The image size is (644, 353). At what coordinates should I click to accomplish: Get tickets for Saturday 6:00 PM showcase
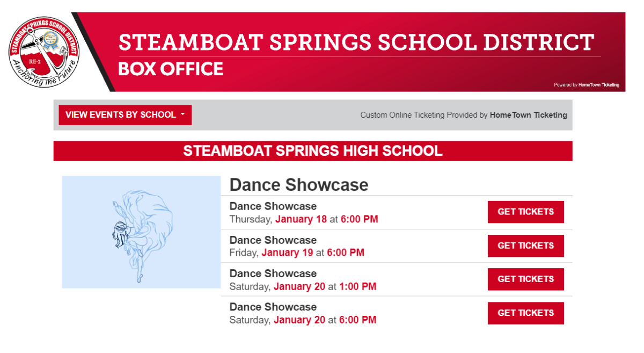[x=525, y=313]
